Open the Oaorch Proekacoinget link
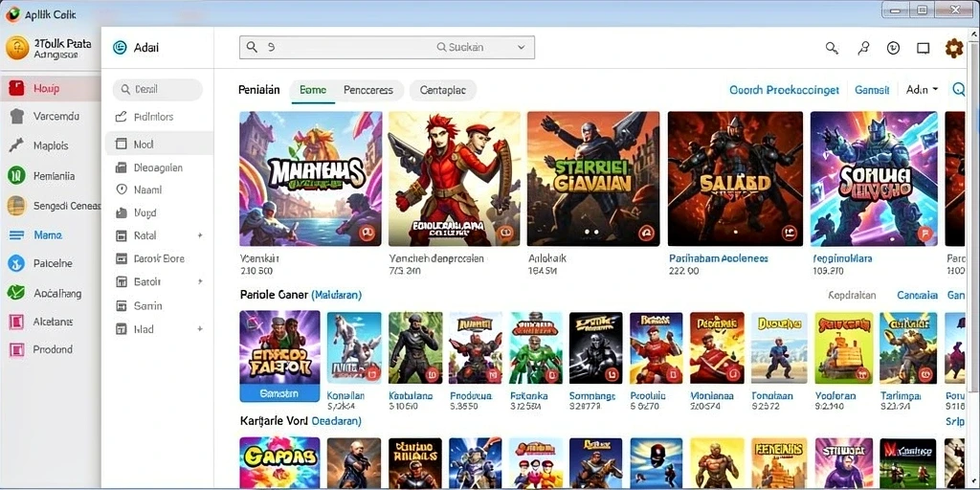This screenshot has height=490, width=980. 784,90
